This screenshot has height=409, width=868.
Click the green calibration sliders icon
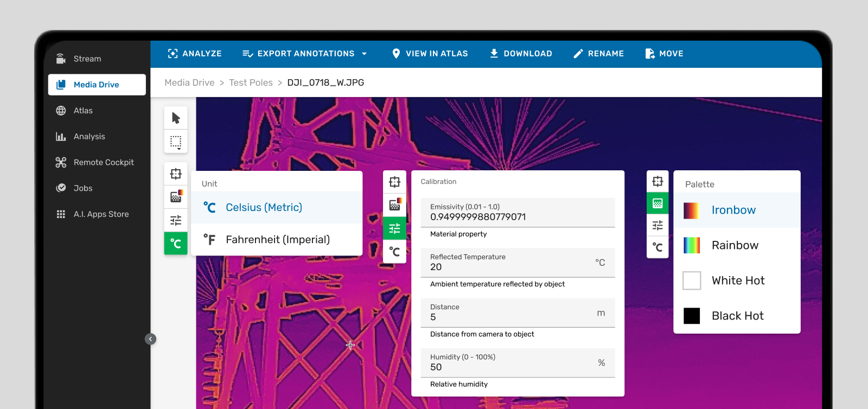click(x=394, y=228)
